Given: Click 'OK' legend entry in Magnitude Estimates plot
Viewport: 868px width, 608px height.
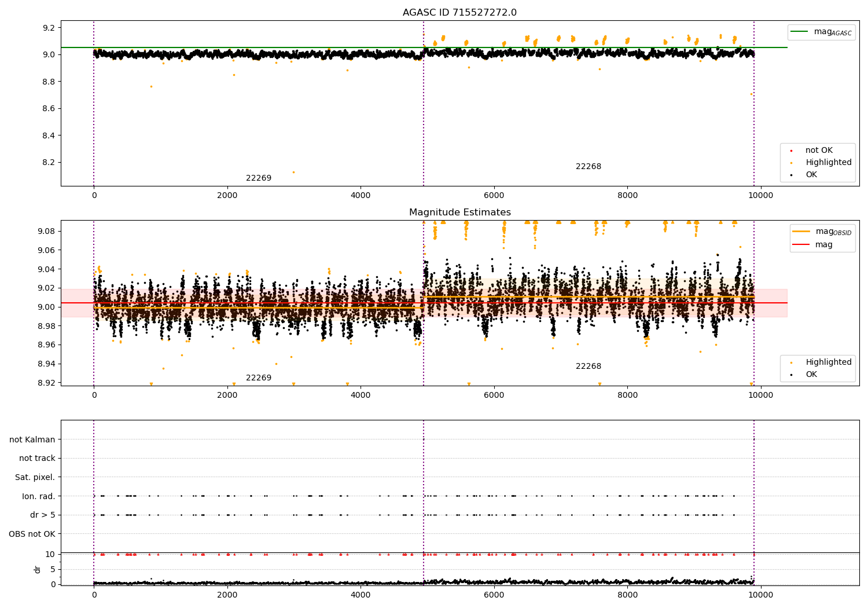Looking at the screenshot, I should pos(811,375).
